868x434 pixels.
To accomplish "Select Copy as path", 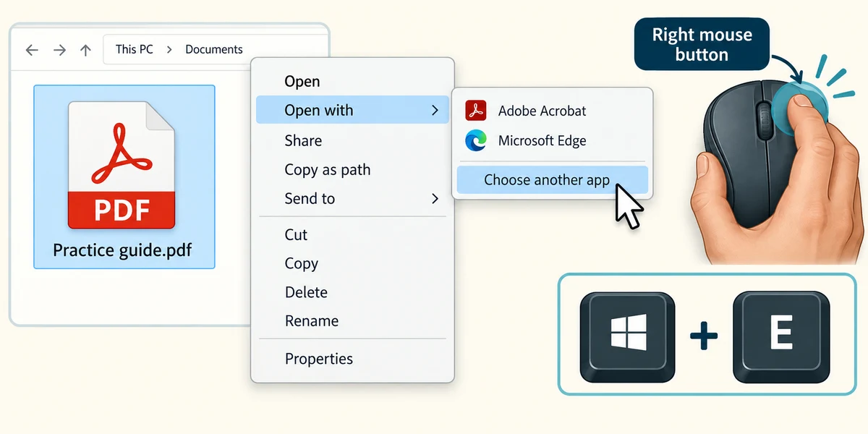I will pos(352,170).
